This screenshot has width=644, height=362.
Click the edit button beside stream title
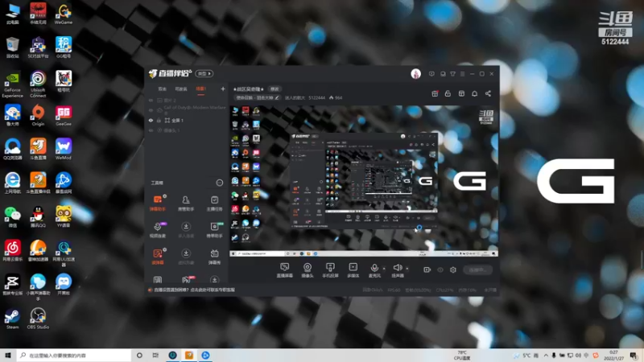click(275, 88)
